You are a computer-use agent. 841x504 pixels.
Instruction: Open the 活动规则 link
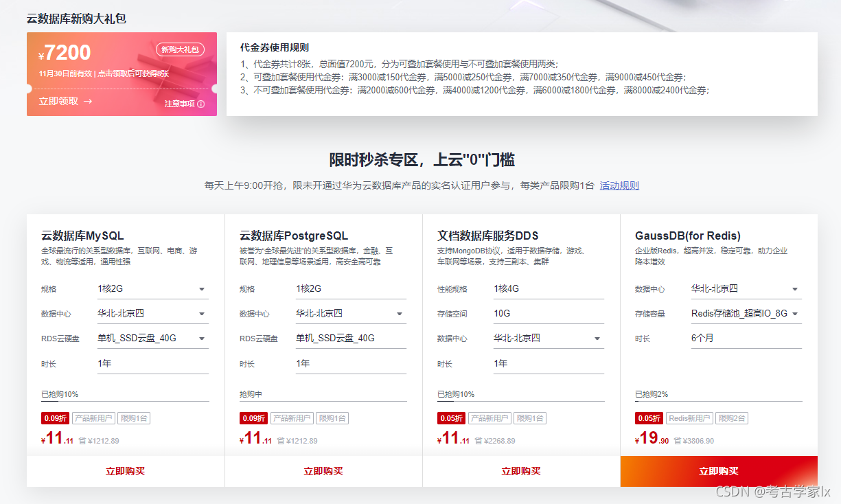[619, 185]
